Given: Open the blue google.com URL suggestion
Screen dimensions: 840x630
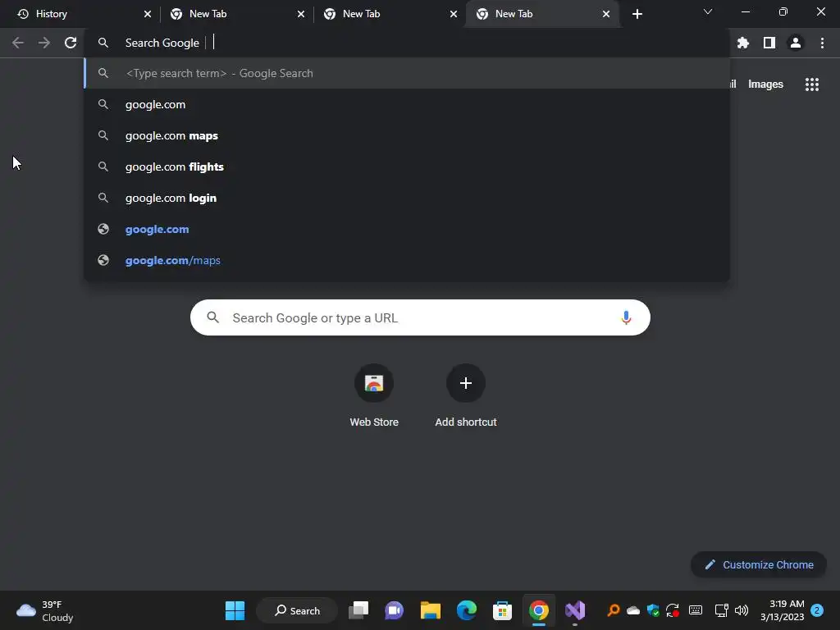Looking at the screenshot, I should coord(407,230).
